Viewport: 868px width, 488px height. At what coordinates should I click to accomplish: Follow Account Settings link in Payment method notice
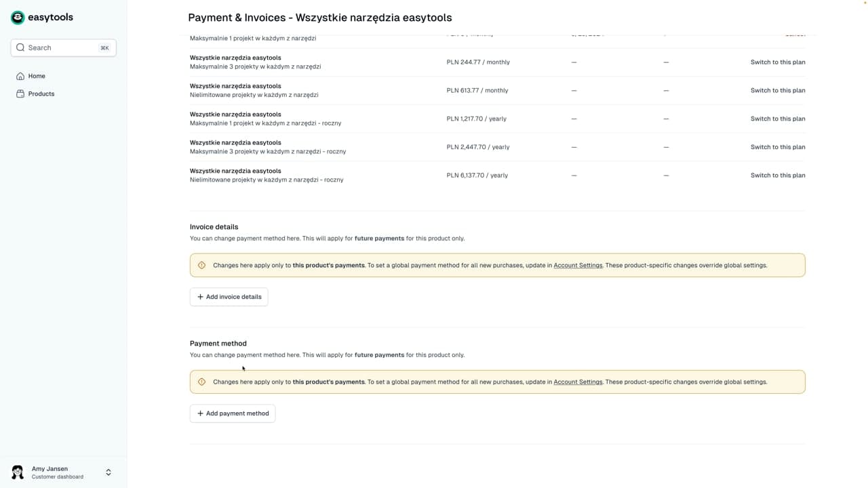tap(578, 382)
